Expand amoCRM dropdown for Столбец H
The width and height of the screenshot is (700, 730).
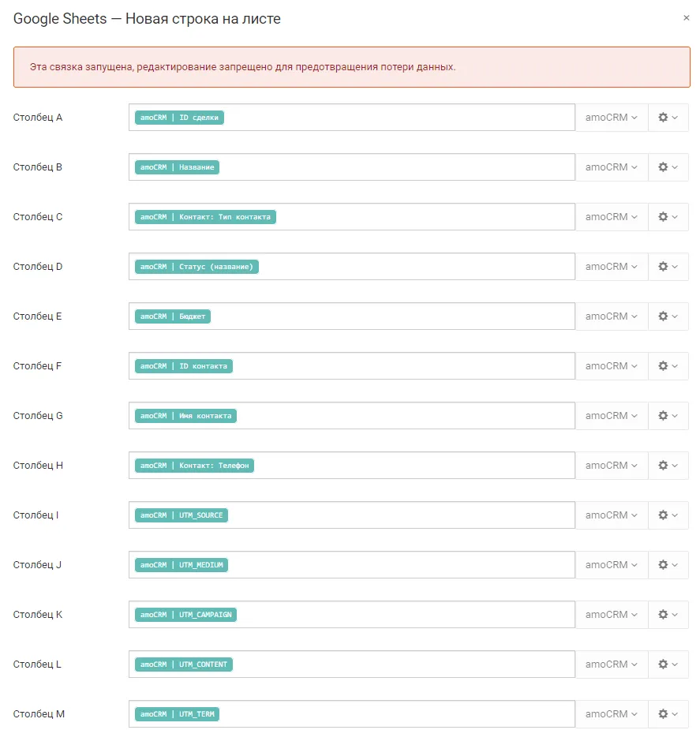tap(612, 466)
